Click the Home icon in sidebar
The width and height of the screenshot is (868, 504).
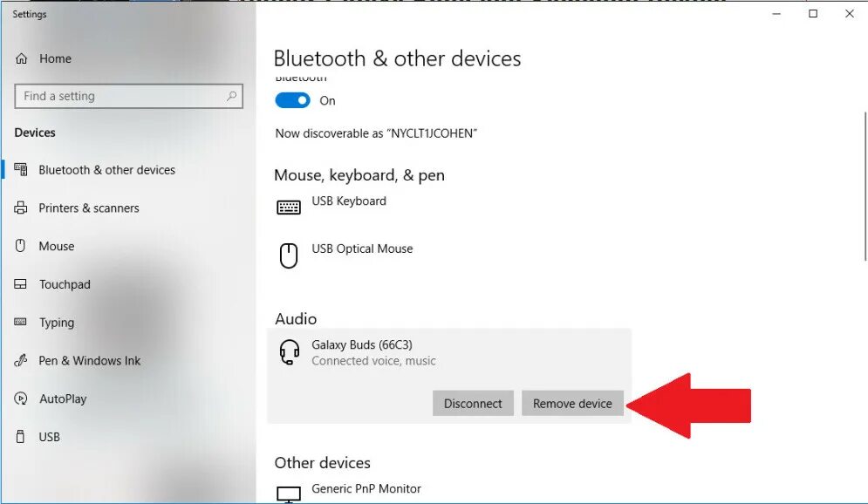tap(22, 58)
